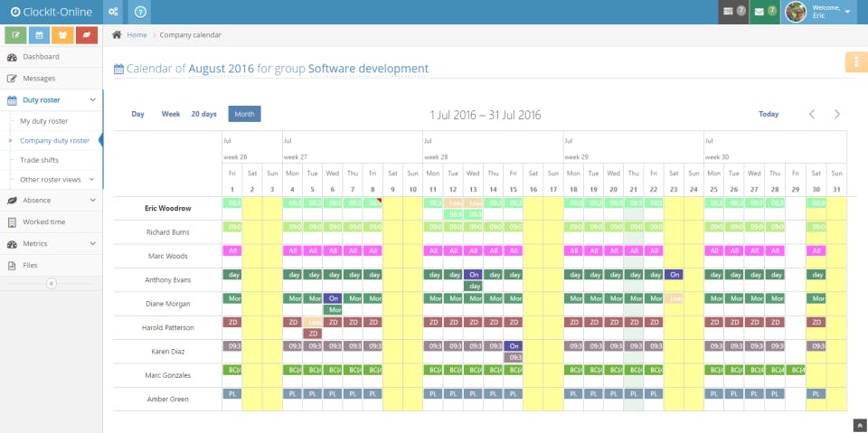The width and height of the screenshot is (868, 433).
Task: Expand the Metrics menu section
Action: tap(51, 244)
